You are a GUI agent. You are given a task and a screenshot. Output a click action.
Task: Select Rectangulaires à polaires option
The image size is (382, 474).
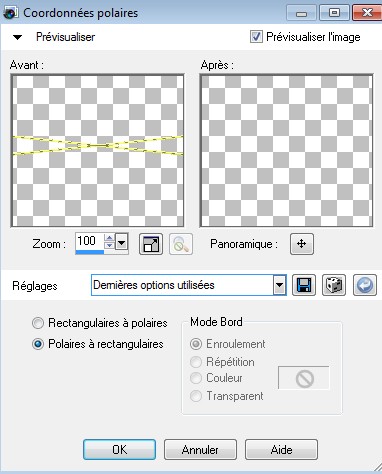38,323
